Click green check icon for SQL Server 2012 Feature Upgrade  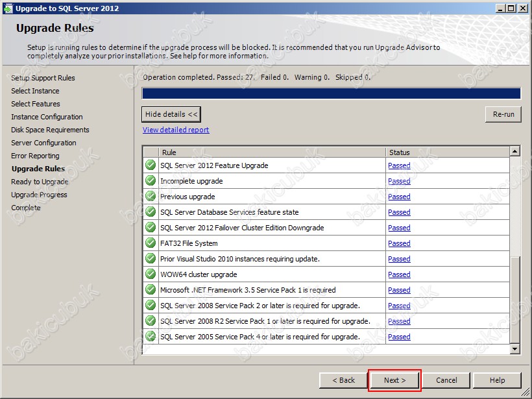pyautogui.click(x=151, y=165)
